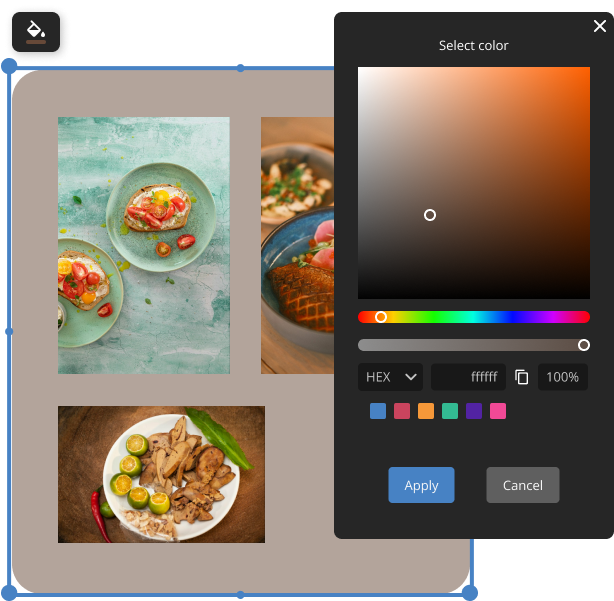The height and width of the screenshot is (601, 614).
Task: Click the 100% opacity input field
Action: (563, 377)
